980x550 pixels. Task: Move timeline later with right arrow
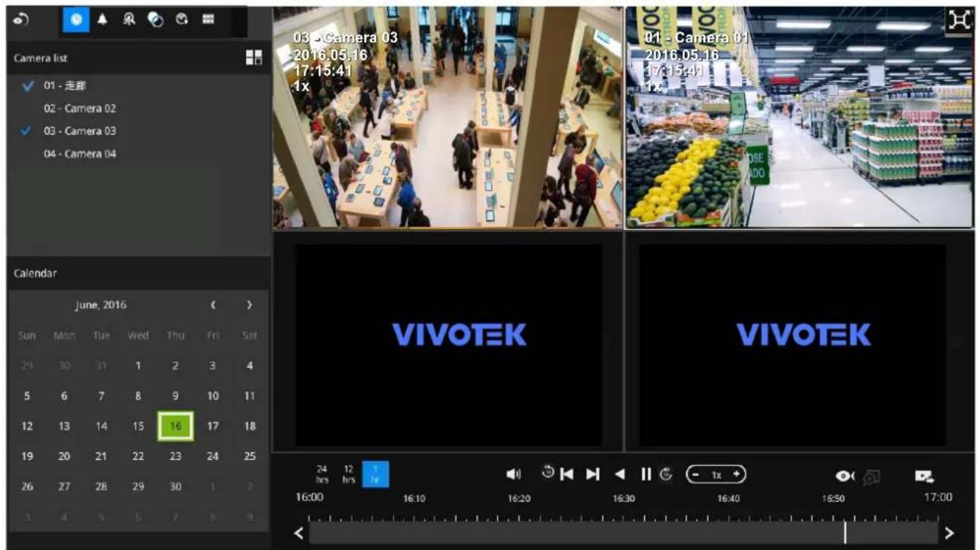click(949, 532)
